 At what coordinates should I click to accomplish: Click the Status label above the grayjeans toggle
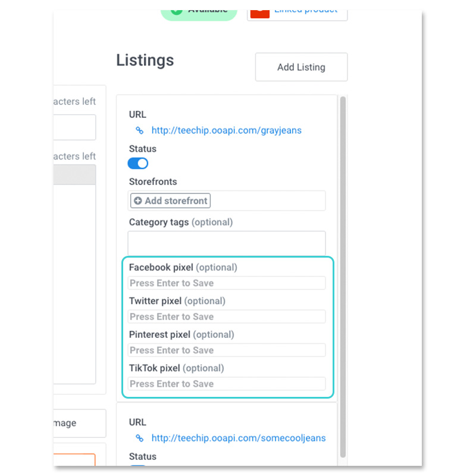click(x=143, y=149)
